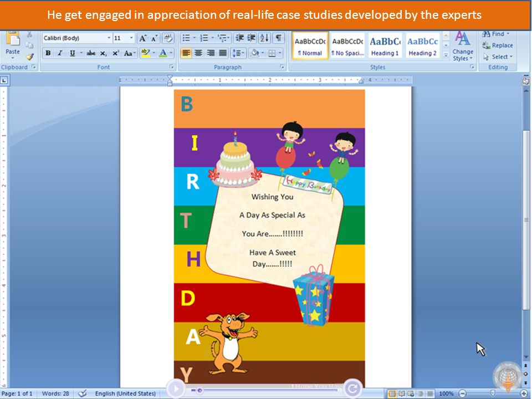Viewport: 532px width, 399px height.
Task: Click the Replace button
Action: coord(498,45)
